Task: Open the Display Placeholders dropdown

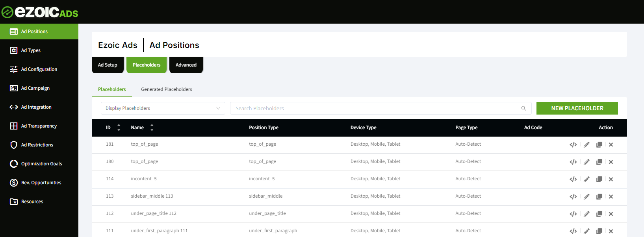Action: point(163,108)
